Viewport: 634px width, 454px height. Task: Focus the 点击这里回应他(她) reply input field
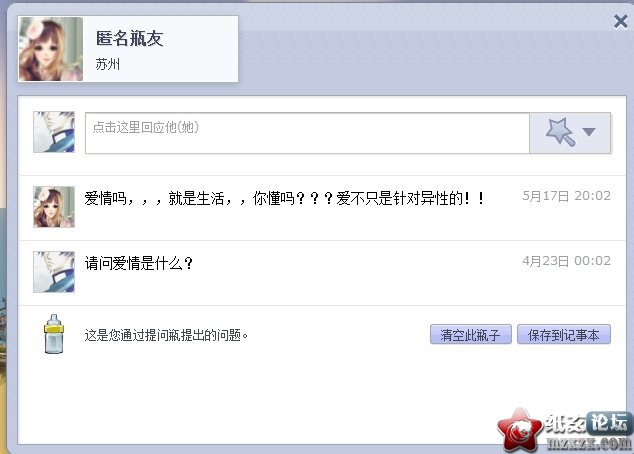pos(307,133)
